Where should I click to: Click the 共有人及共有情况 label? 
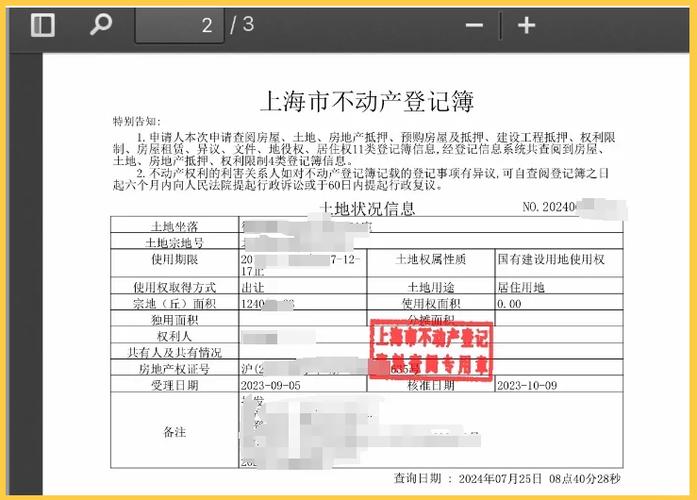click(174, 353)
